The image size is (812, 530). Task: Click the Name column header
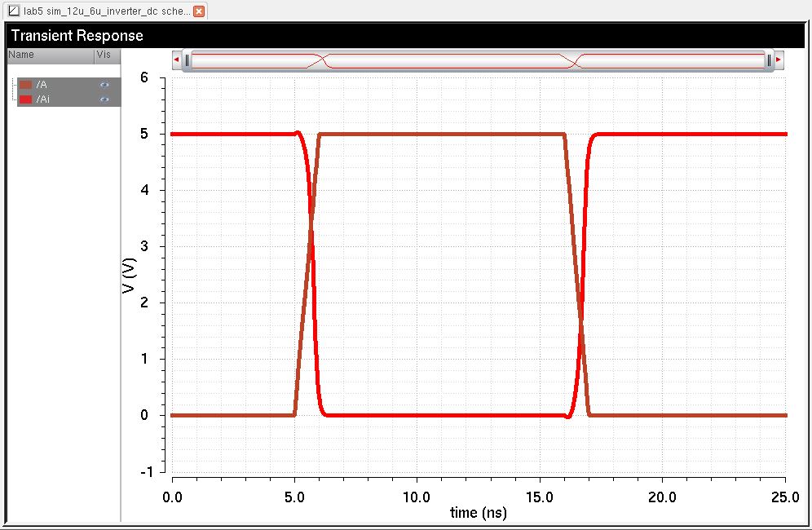tap(51, 55)
